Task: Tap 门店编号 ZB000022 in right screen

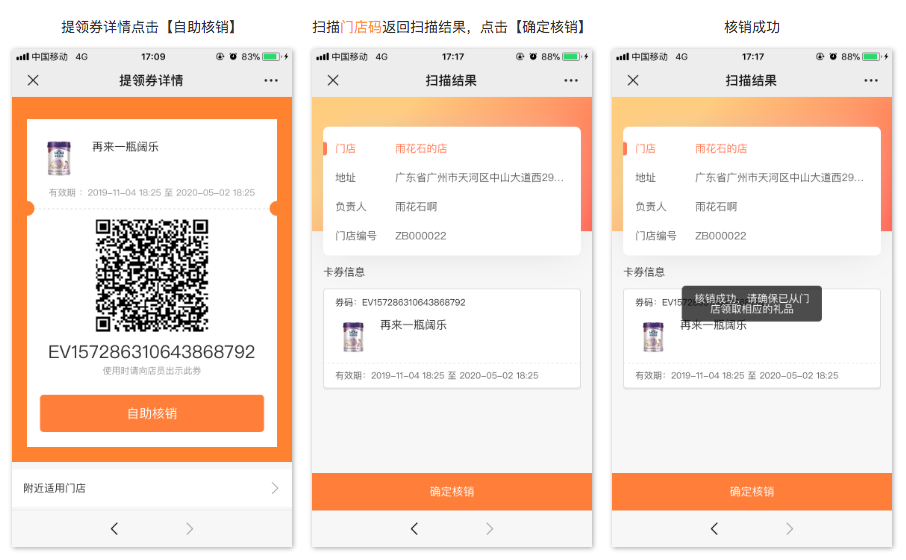Action: pyautogui.click(x=690, y=236)
